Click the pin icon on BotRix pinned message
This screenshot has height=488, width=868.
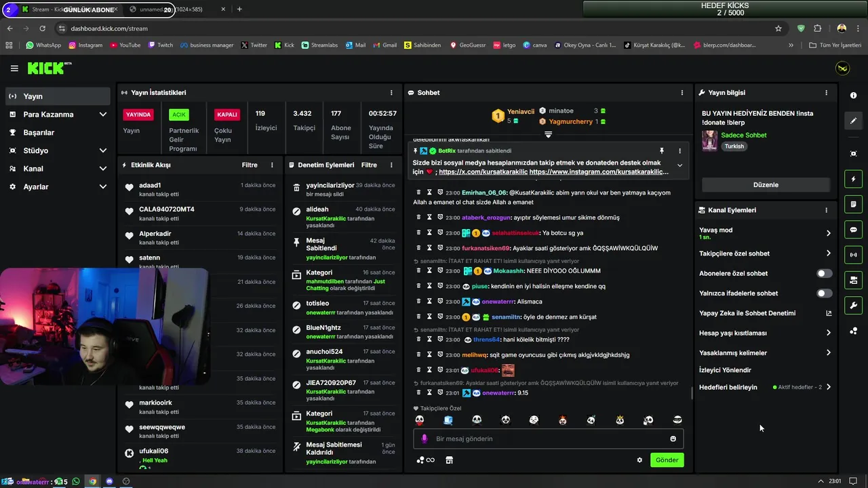coord(661,150)
